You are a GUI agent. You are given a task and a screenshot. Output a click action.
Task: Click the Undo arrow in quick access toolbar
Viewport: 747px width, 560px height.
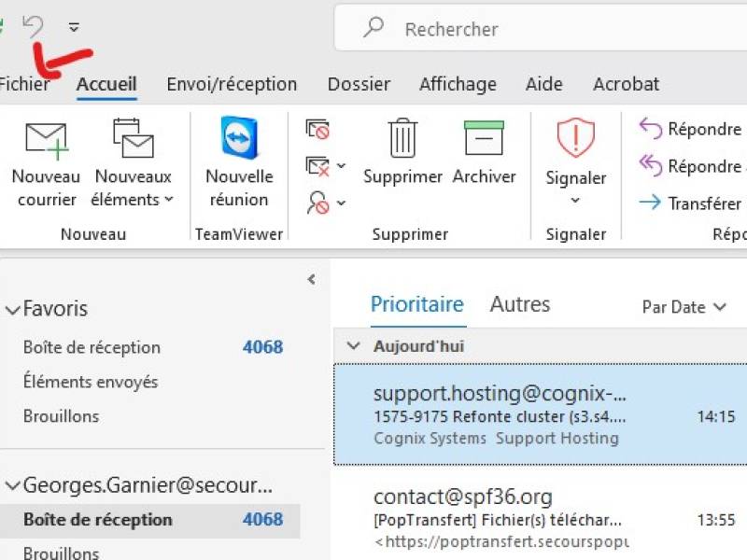point(33,27)
